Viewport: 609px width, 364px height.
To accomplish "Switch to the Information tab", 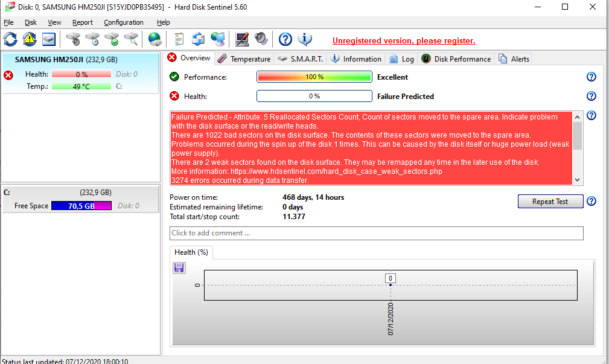I will (356, 59).
